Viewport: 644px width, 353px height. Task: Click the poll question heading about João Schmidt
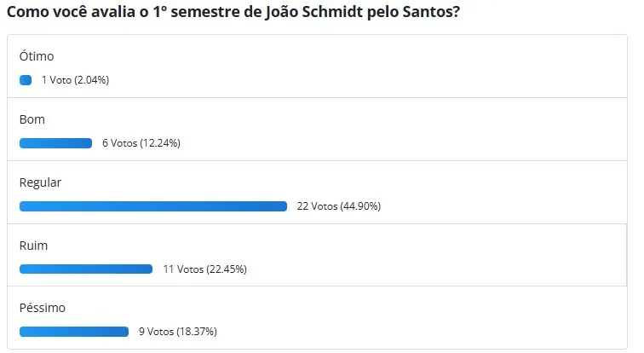pos(233,12)
